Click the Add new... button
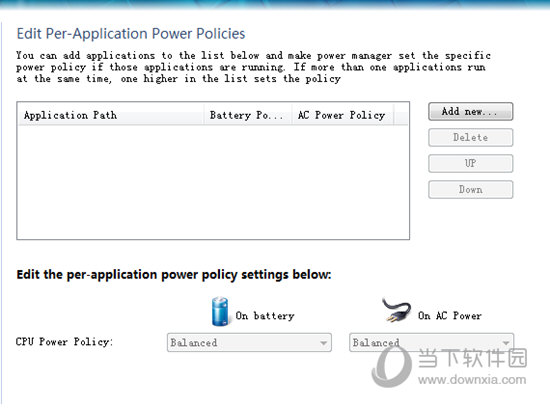550x408 pixels. click(470, 112)
